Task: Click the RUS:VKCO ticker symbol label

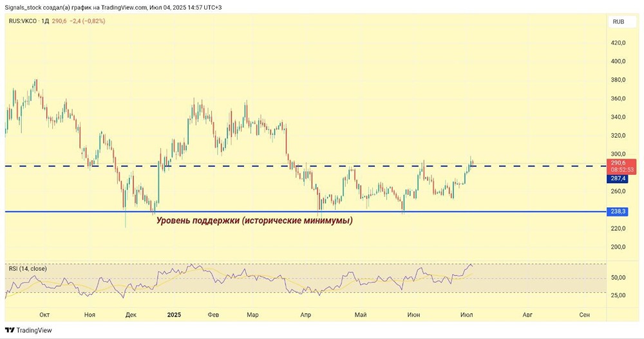Action: point(23,21)
